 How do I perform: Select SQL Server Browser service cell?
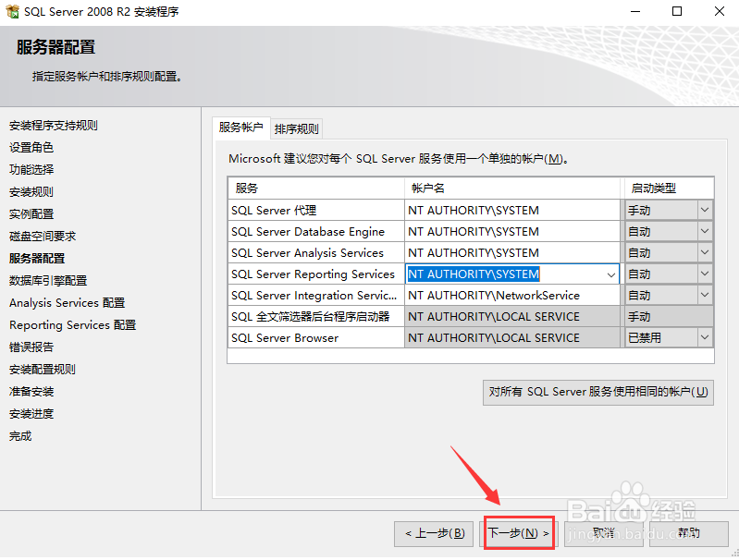(x=316, y=337)
